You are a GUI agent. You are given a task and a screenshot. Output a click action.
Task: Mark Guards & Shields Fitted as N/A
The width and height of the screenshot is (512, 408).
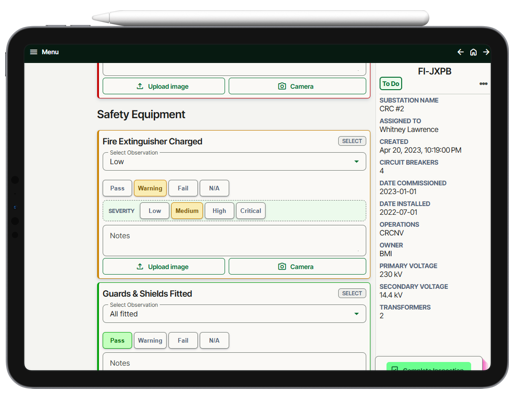214,341
